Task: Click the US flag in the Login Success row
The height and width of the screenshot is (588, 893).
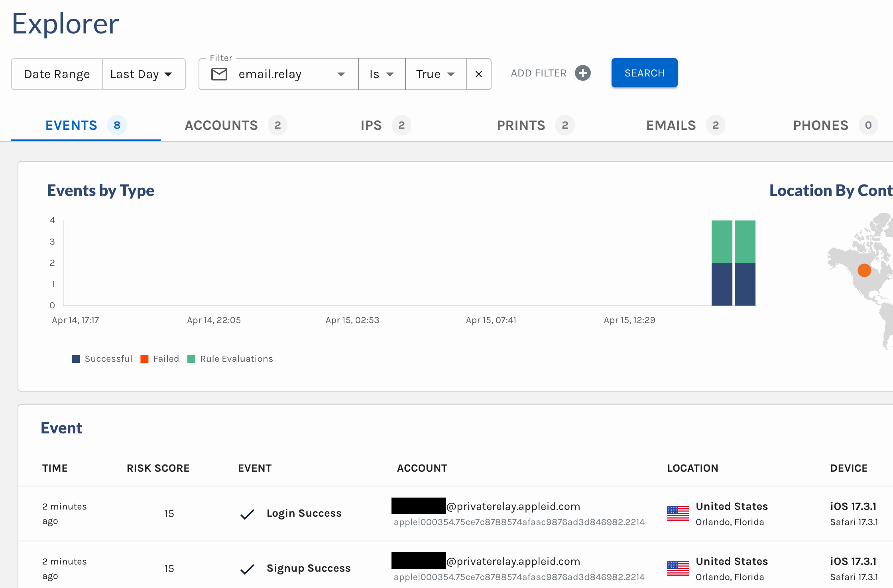Action: [x=678, y=514]
